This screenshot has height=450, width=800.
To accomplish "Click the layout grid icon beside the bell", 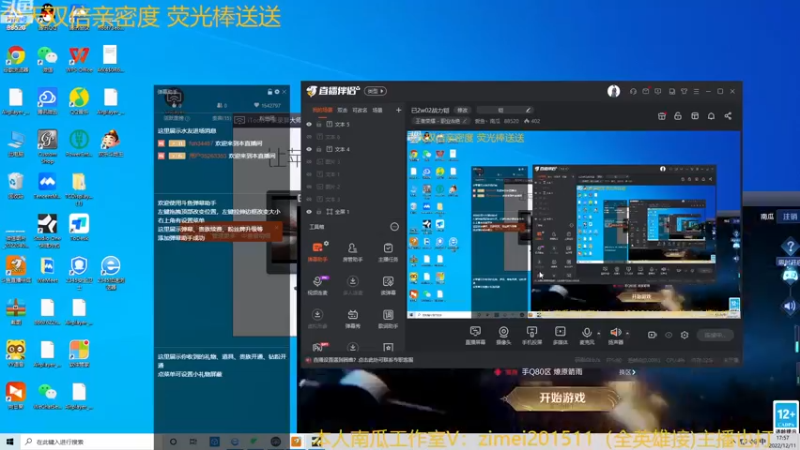I will [x=694, y=116].
